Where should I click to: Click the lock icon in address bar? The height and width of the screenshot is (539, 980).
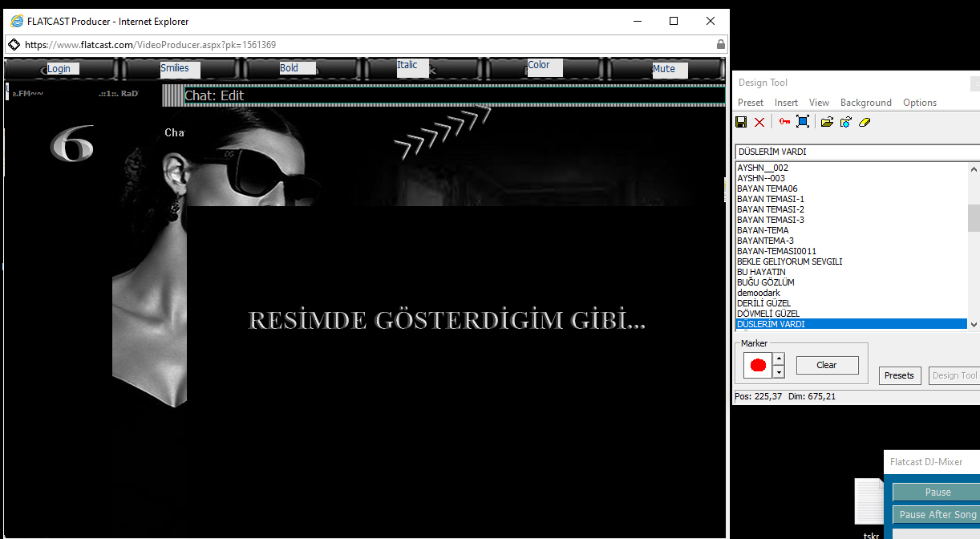720,45
